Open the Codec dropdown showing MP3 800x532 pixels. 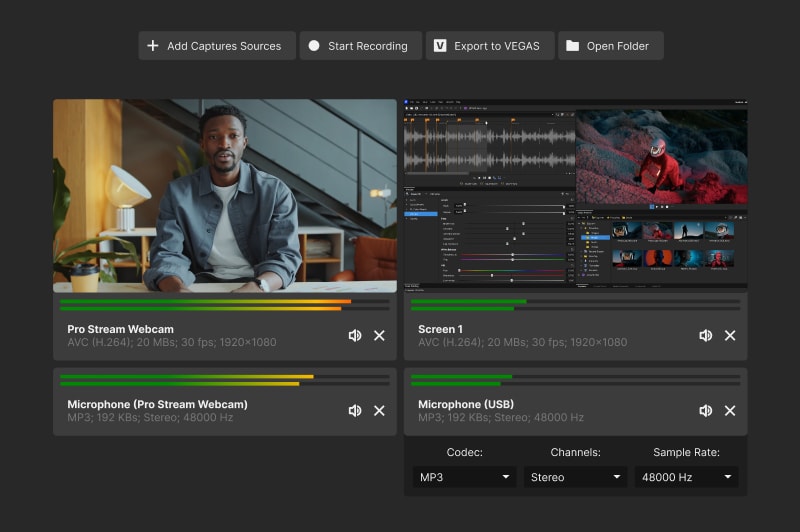pyautogui.click(x=465, y=477)
